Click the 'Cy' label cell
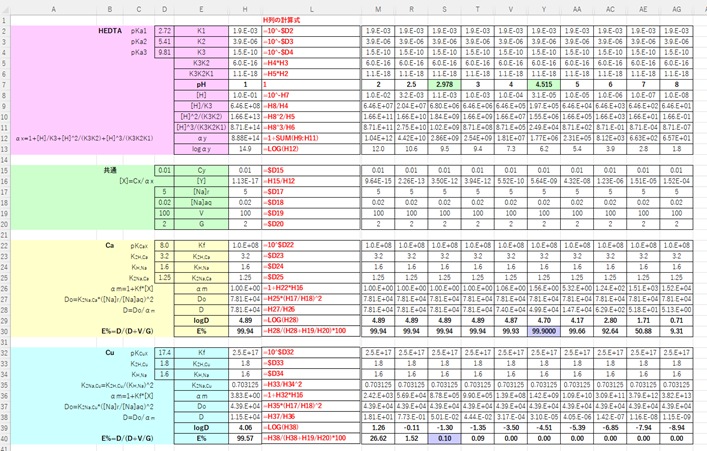The image size is (707, 451). click(201, 170)
